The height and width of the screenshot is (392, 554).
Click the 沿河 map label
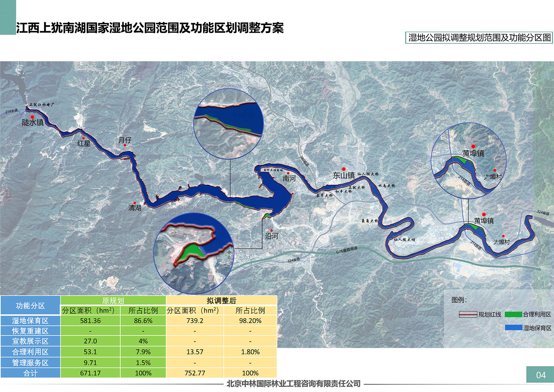(x=272, y=236)
